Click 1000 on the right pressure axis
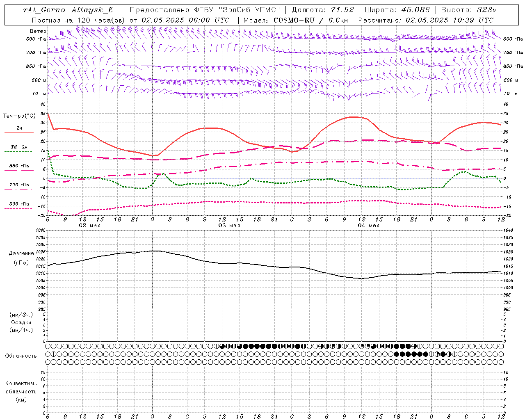Viewport: 525px width, 420px height. pos(508,288)
